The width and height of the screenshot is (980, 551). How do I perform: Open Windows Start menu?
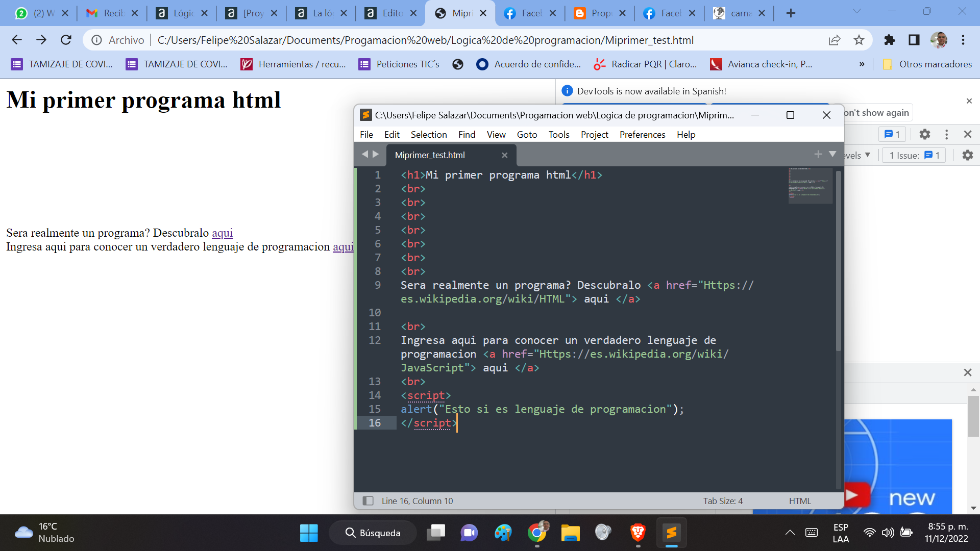coord(309,533)
